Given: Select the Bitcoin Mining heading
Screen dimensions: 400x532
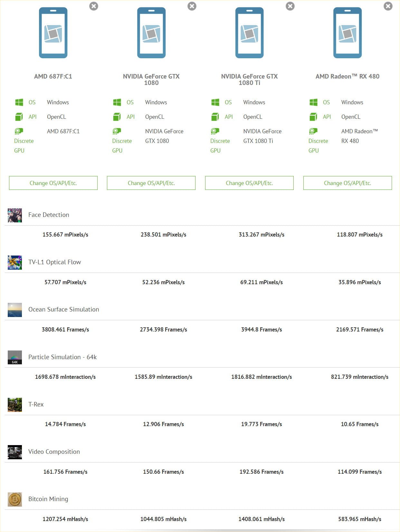Looking at the screenshot, I should pos(48,499).
